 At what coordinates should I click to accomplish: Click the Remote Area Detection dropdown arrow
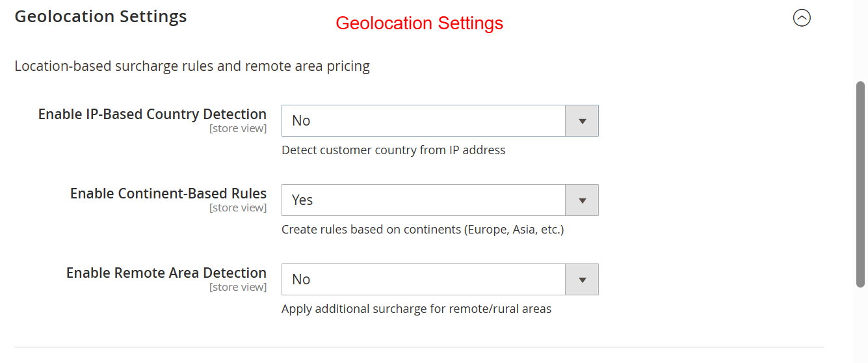coord(583,280)
